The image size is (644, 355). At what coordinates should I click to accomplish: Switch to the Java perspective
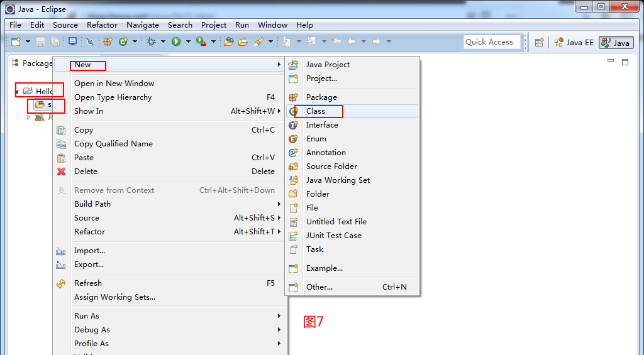616,43
